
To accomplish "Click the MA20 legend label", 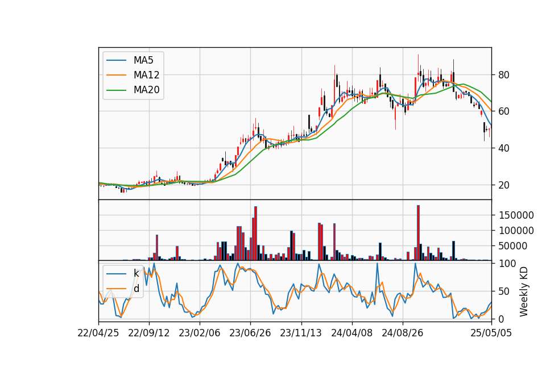I will (x=147, y=90).
